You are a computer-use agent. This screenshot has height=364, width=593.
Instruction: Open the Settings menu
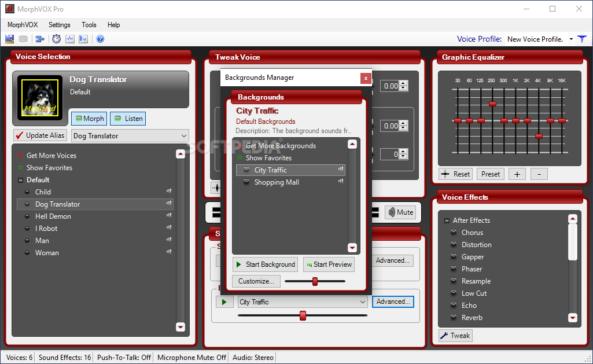(60, 25)
